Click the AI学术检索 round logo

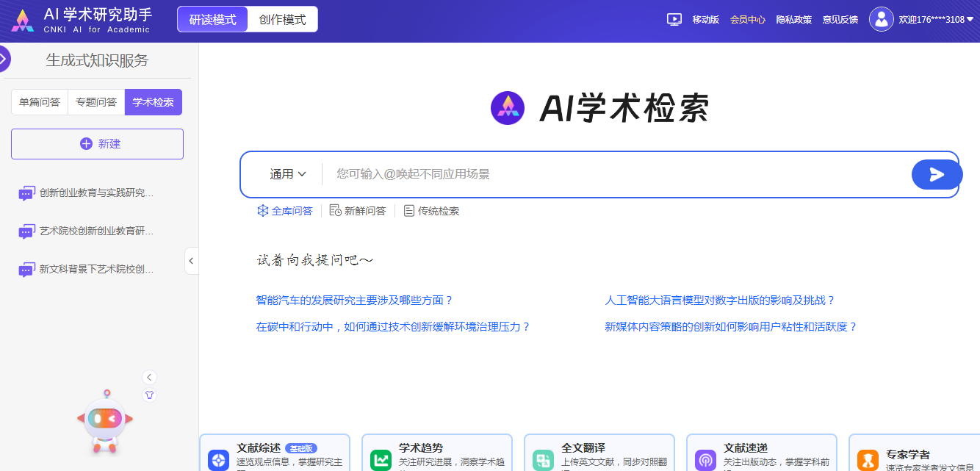(508, 108)
